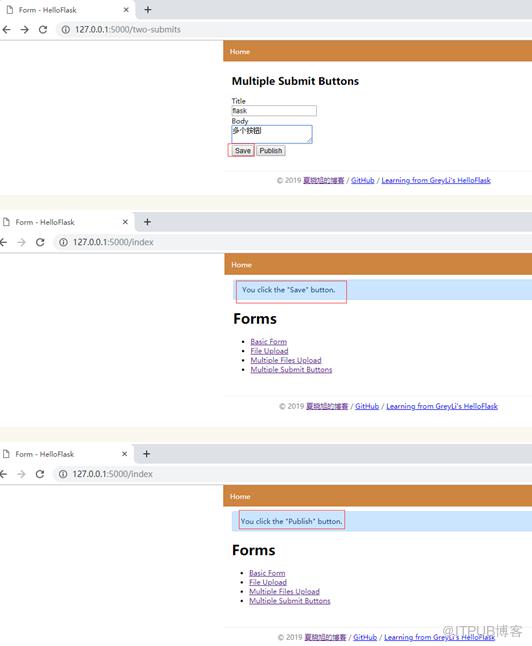Image resolution: width=532 pixels, height=646 pixels.
Task: Click the site info icon beside the two-submits URL
Action: 66,30
